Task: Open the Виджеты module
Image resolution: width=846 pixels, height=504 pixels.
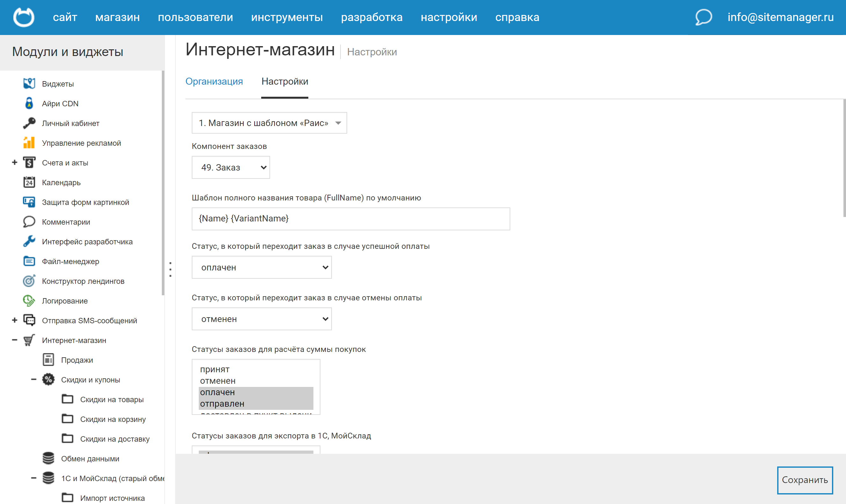Action: pyautogui.click(x=29, y=84)
